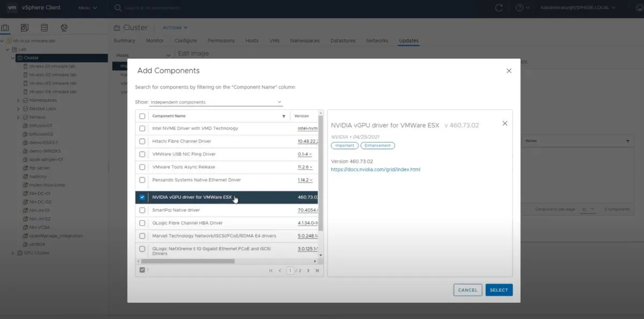Check QLogic NetXtreme II 10 Gigabit box
Image resolution: width=644 pixels, height=319 pixels.
pos(142,249)
